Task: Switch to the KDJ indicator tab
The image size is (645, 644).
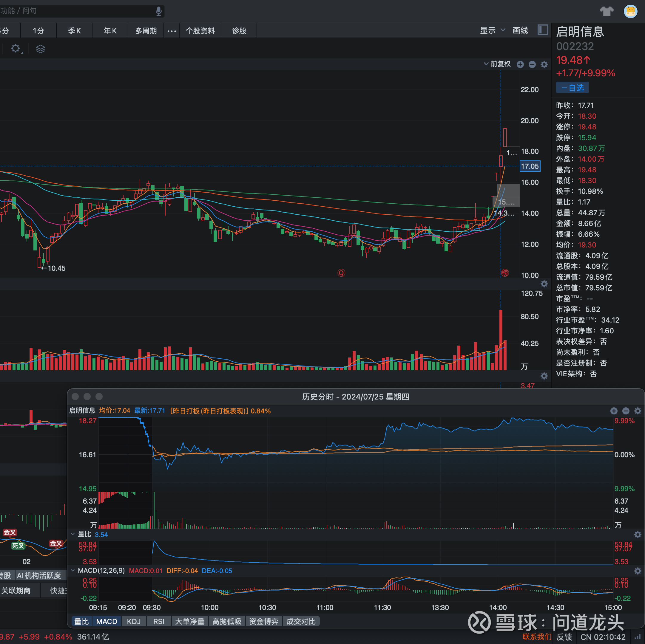Action: [134, 621]
